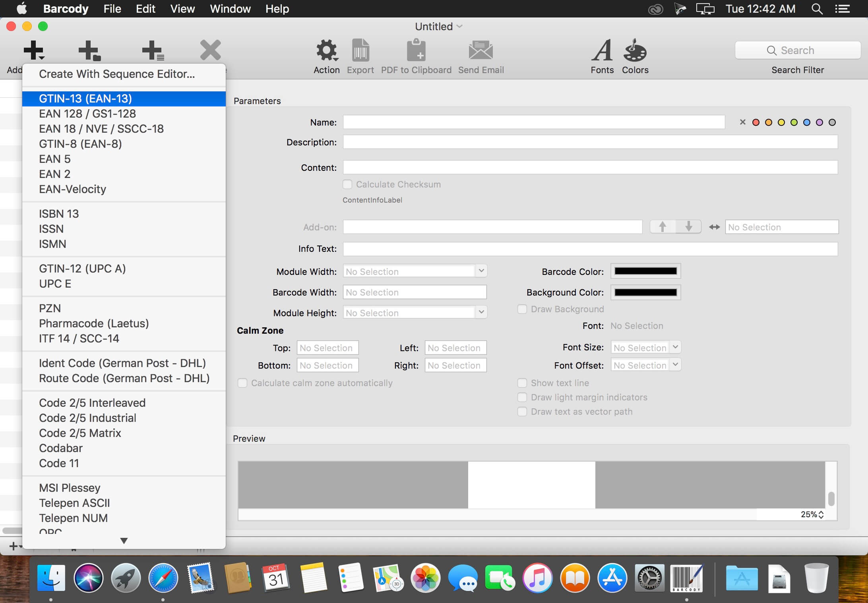Screen dimensions: 868x603
Task: Click the Name input field
Action: pyautogui.click(x=534, y=122)
